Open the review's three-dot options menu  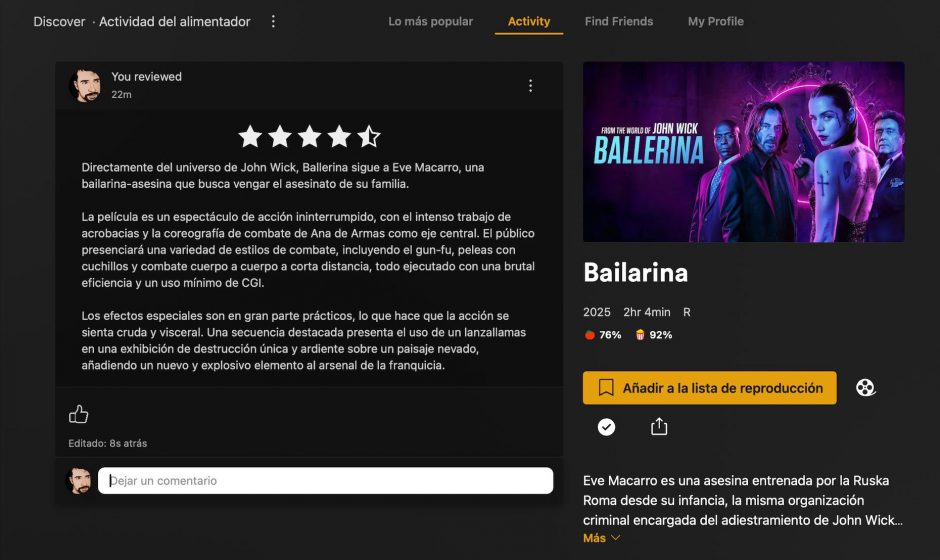(x=531, y=86)
